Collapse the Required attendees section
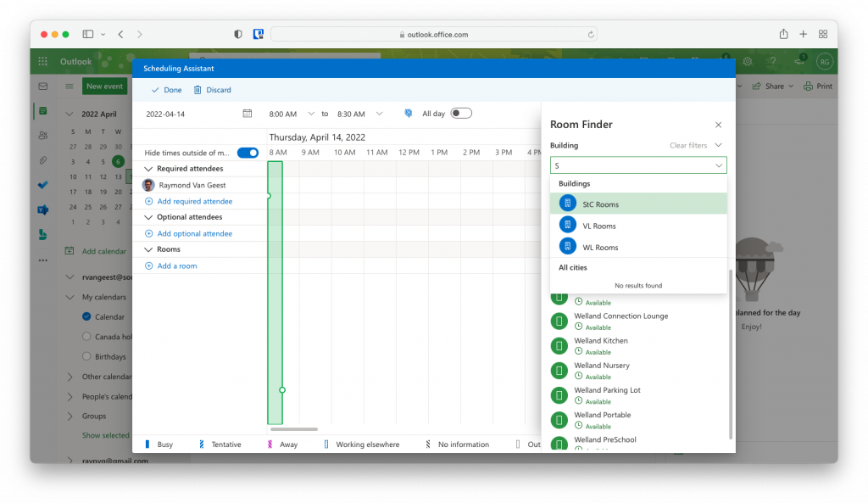 [x=149, y=169]
